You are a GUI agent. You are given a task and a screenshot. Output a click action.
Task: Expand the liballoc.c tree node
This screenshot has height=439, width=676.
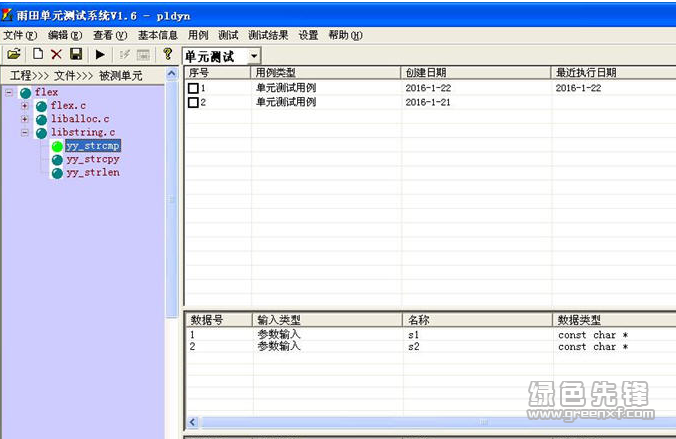[x=25, y=119]
